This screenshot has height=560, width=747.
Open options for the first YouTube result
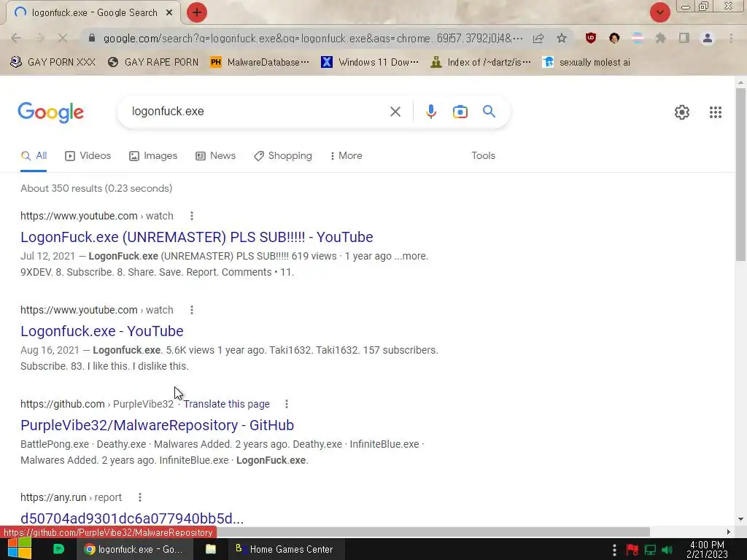click(192, 216)
